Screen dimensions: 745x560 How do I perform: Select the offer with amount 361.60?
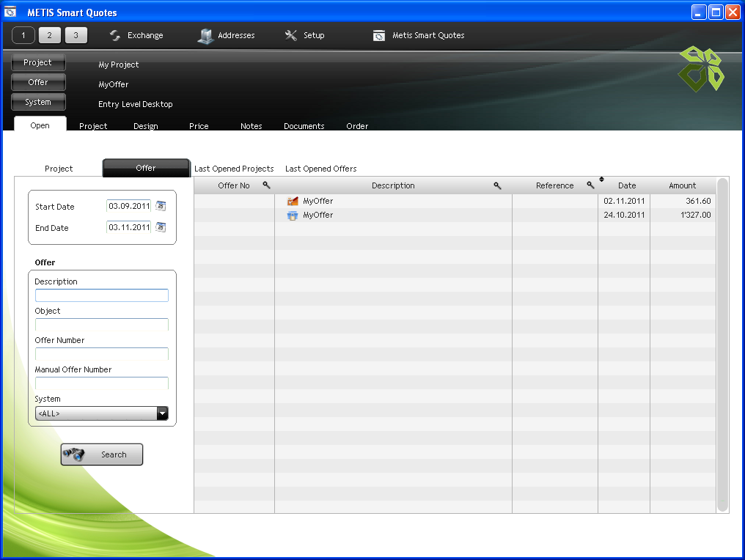(x=455, y=202)
